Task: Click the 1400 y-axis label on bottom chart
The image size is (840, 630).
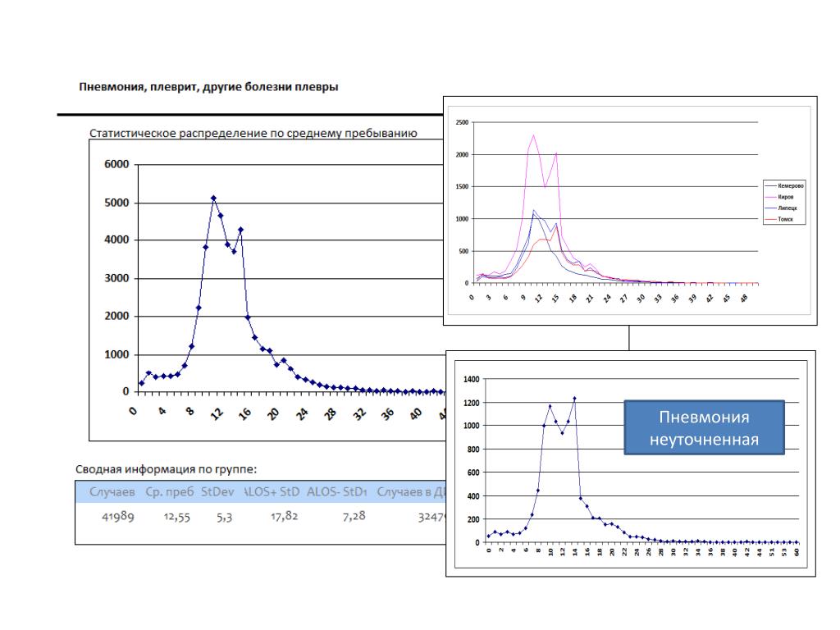Action: (472, 379)
